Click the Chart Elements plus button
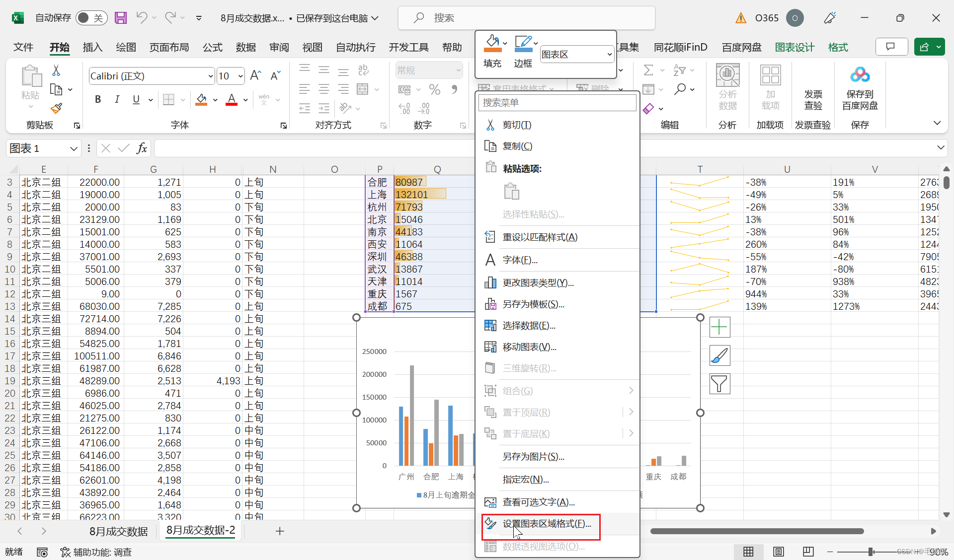The image size is (954, 560). tap(719, 327)
